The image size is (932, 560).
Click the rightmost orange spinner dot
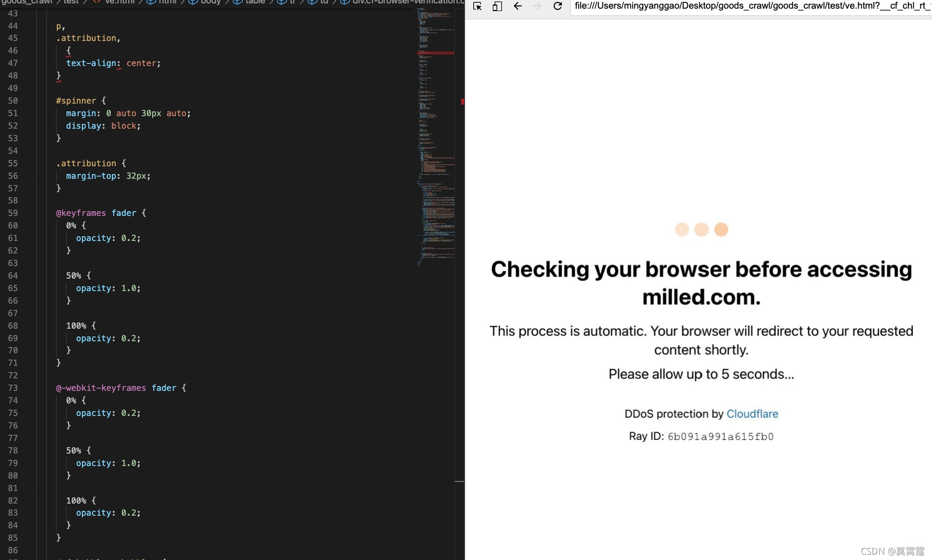coord(721,229)
